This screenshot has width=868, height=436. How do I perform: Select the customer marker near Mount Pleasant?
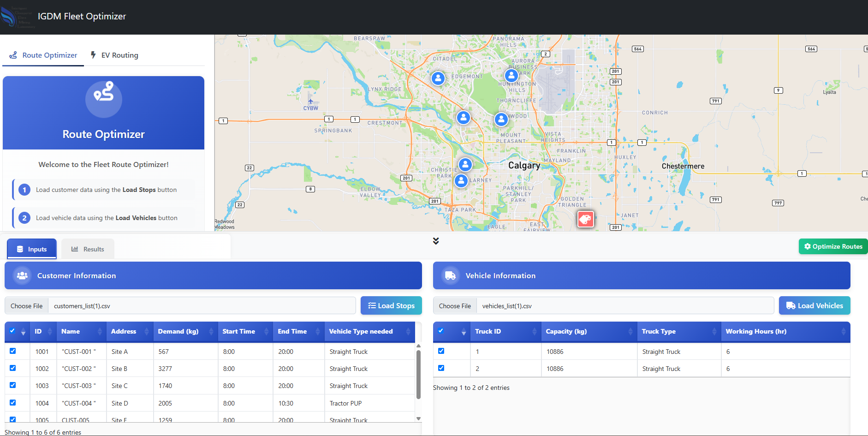click(x=501, y=119)
